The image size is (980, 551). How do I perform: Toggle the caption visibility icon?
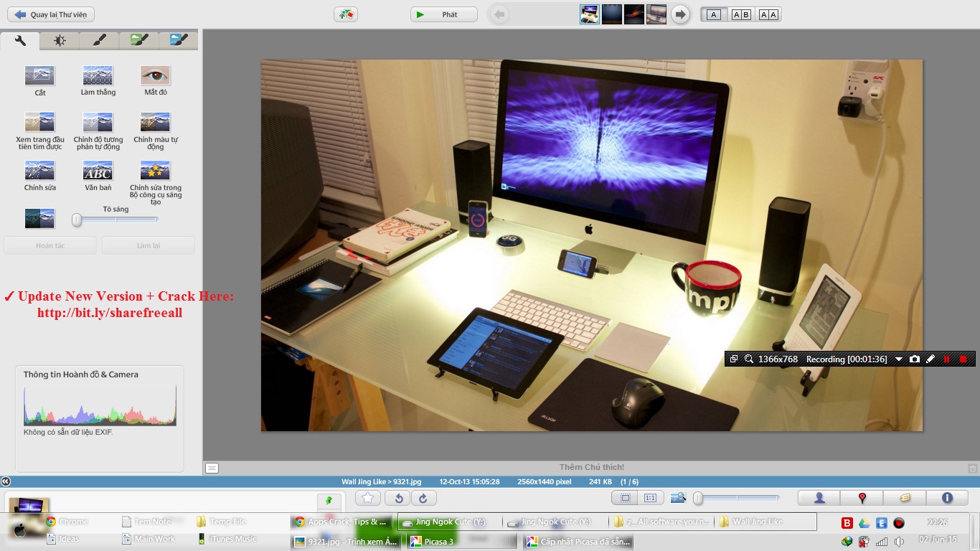tap(212, 468)
